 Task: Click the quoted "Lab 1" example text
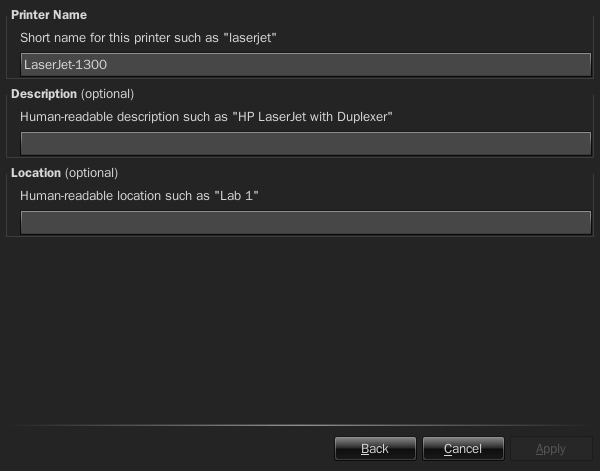pos(236,196)
